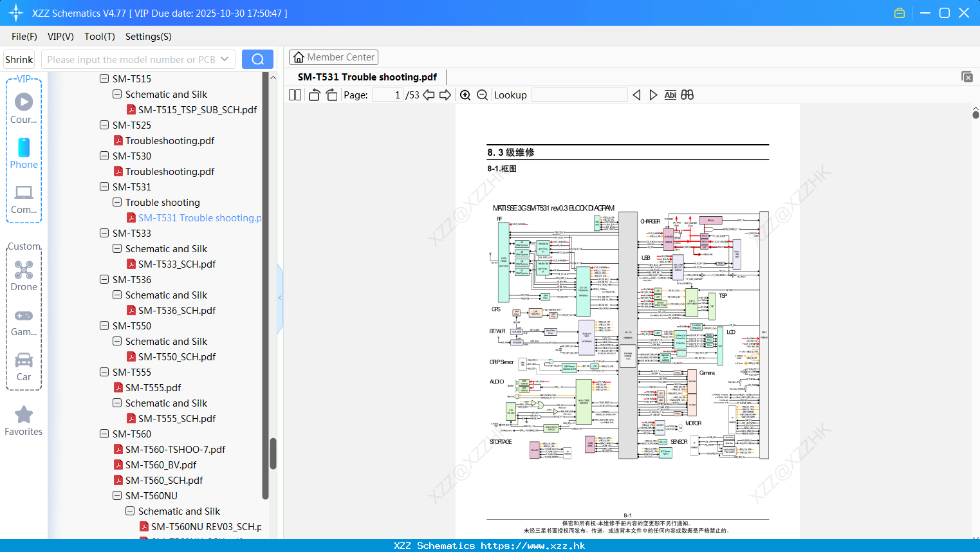Collapse Schematic and Silk under SM-T536
The image size is (980, 552).
coord(117,295)
